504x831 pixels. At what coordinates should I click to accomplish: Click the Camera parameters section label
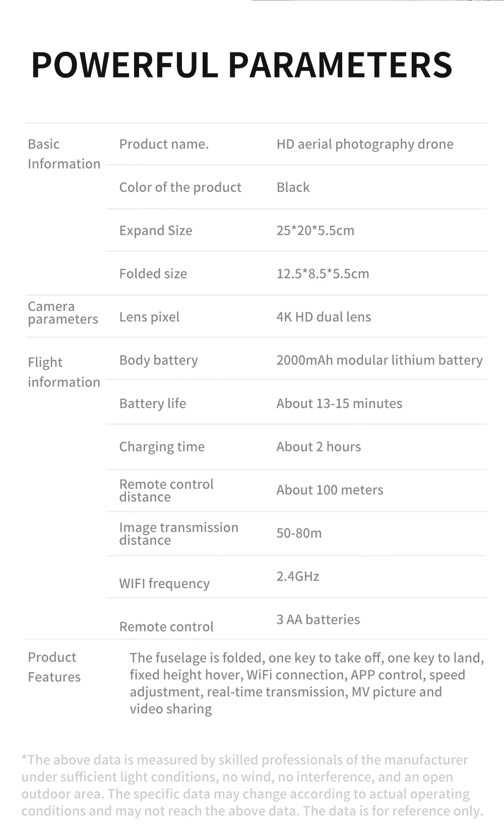(x=63, y=312)
